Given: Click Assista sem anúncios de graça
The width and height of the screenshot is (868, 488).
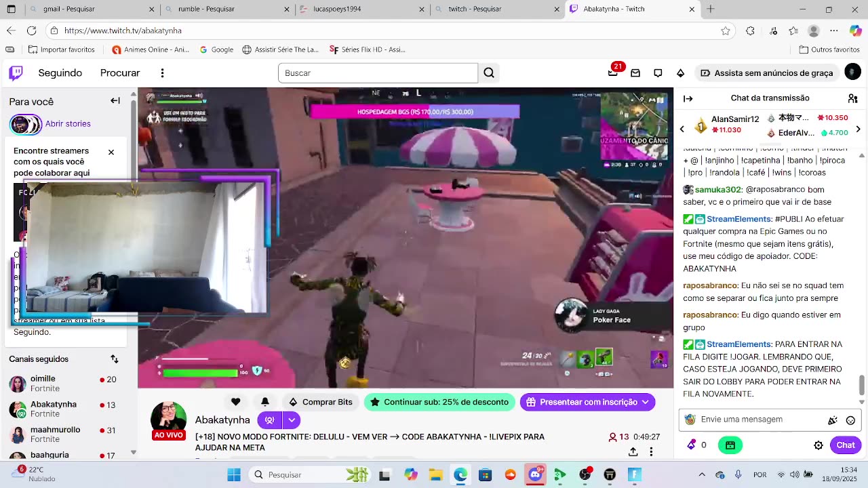Looking at the screenshot, I should 766,73.
